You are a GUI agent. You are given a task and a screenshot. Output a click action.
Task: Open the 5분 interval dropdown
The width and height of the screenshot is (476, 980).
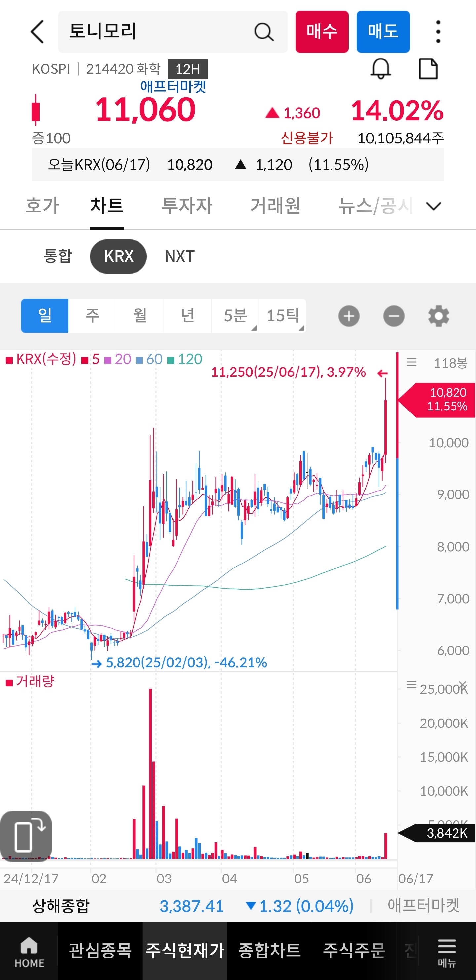(x=235, y=316)
